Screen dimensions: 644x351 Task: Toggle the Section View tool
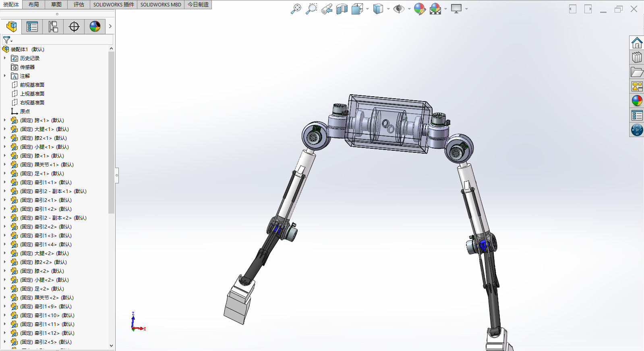coord(342,9)
